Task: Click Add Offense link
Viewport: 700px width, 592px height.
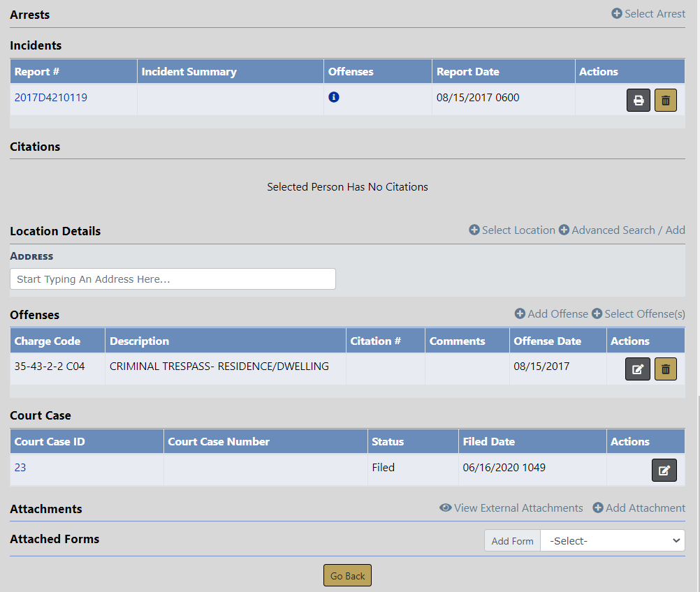Action: 551,314
